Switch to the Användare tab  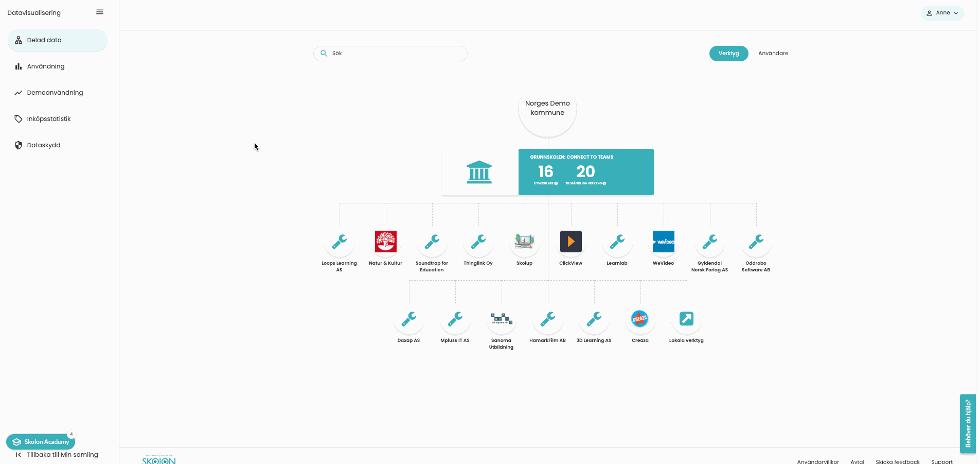(773, 54)
